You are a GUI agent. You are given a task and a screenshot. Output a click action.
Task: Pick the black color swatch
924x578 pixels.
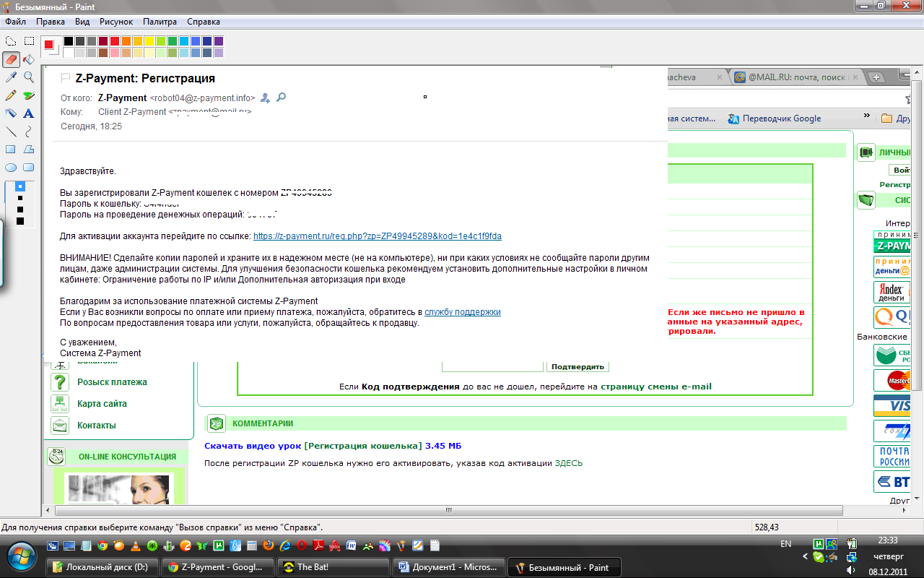pos(69,41)
